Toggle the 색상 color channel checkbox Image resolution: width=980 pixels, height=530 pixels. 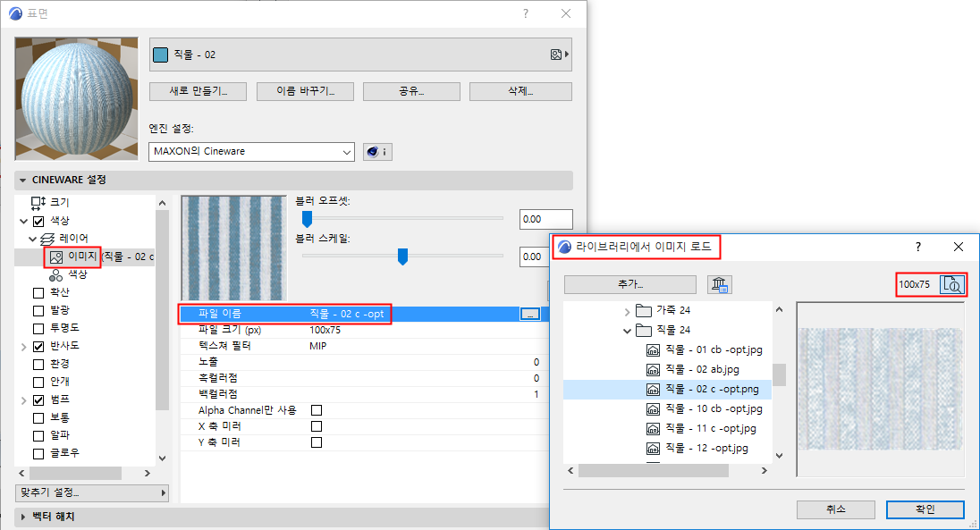pyautogui.click(x=38, y=222)
